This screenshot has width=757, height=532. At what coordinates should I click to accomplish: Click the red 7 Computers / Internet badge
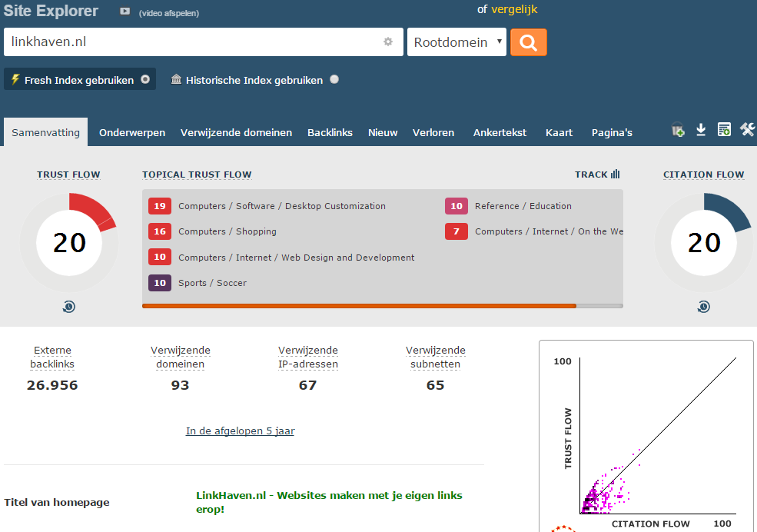click(x=457, y=231)
